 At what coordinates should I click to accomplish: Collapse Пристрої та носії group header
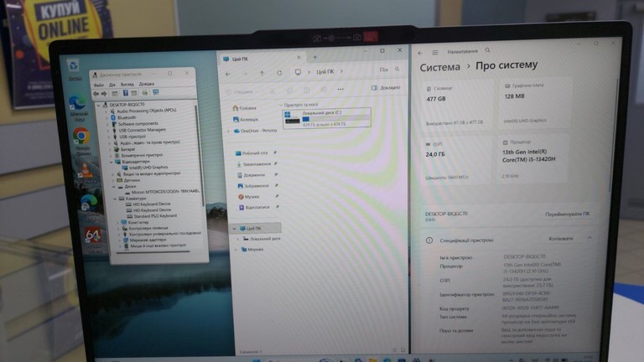281,105
